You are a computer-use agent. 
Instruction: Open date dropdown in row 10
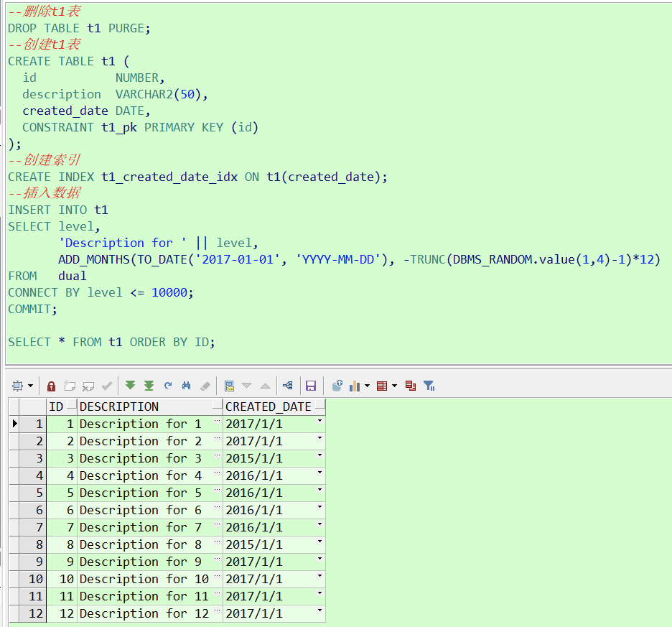(319, 577)
